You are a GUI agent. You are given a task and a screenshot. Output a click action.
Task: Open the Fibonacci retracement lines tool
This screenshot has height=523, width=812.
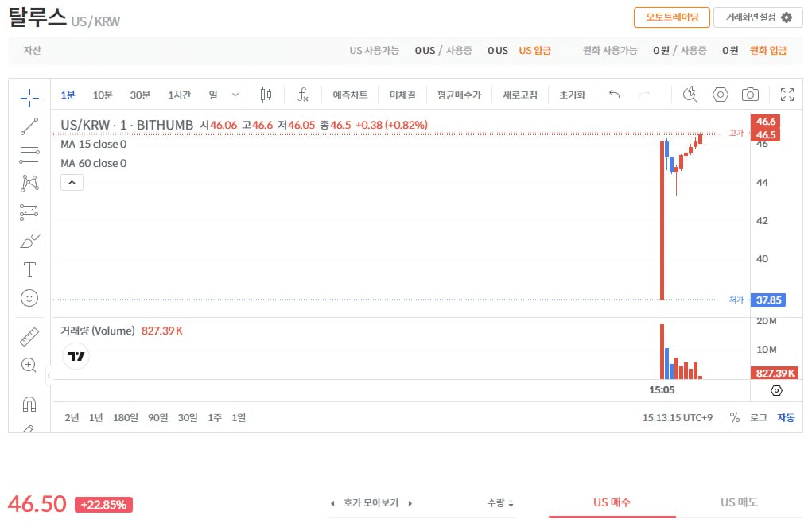[29, 155]
